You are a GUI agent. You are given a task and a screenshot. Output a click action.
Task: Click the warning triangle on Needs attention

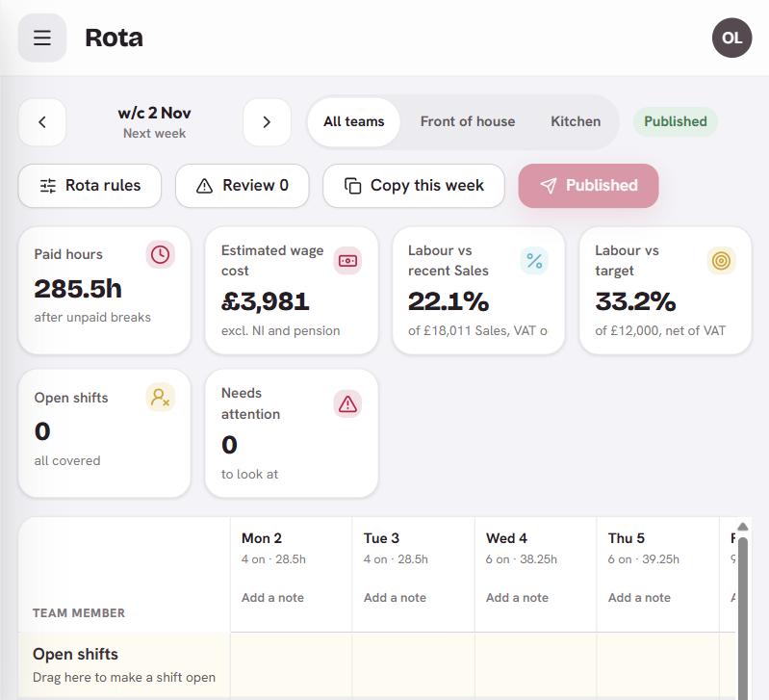347,404
